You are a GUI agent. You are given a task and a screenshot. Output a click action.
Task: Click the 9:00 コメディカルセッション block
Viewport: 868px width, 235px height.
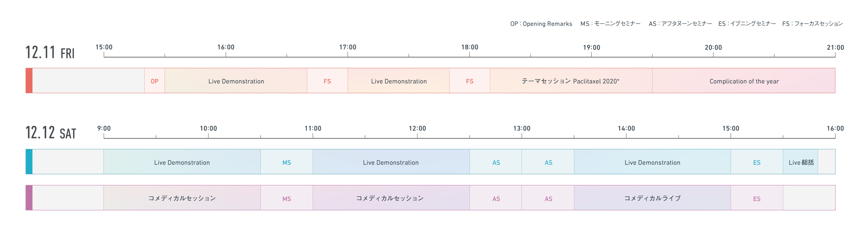pyautogui.click(x=182, y=198)
